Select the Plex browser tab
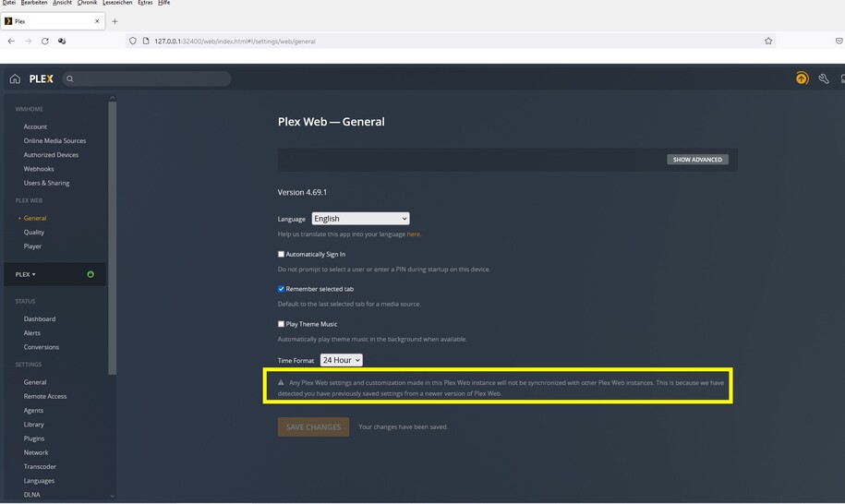The width and height of the screenshot is (845, 504). click(53, 21)
